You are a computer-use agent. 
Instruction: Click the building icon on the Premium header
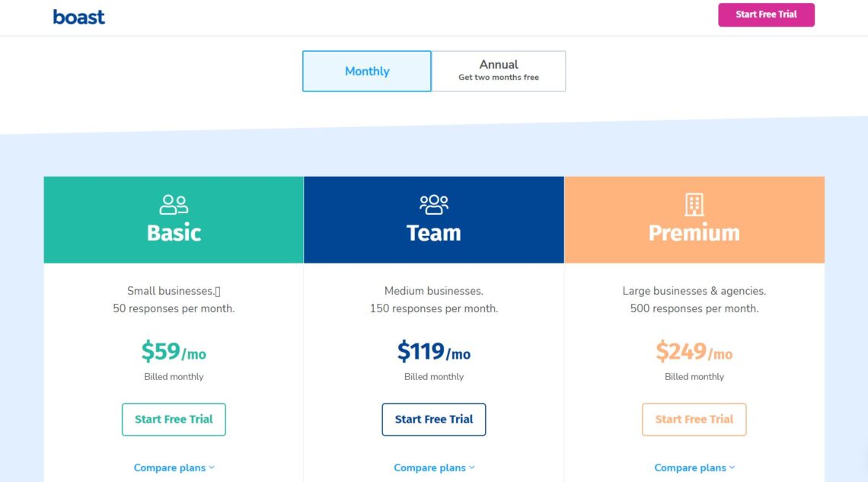694,203
